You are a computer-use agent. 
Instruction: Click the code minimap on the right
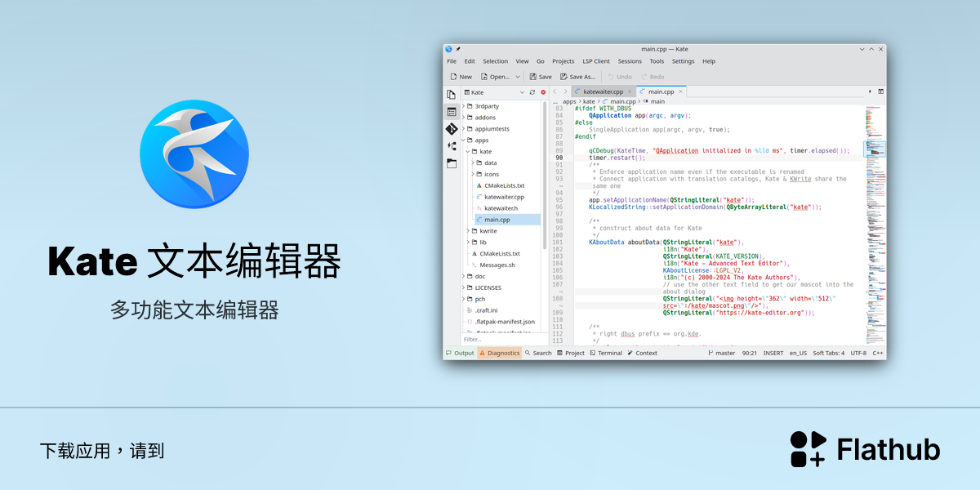[x=875, y=225]
